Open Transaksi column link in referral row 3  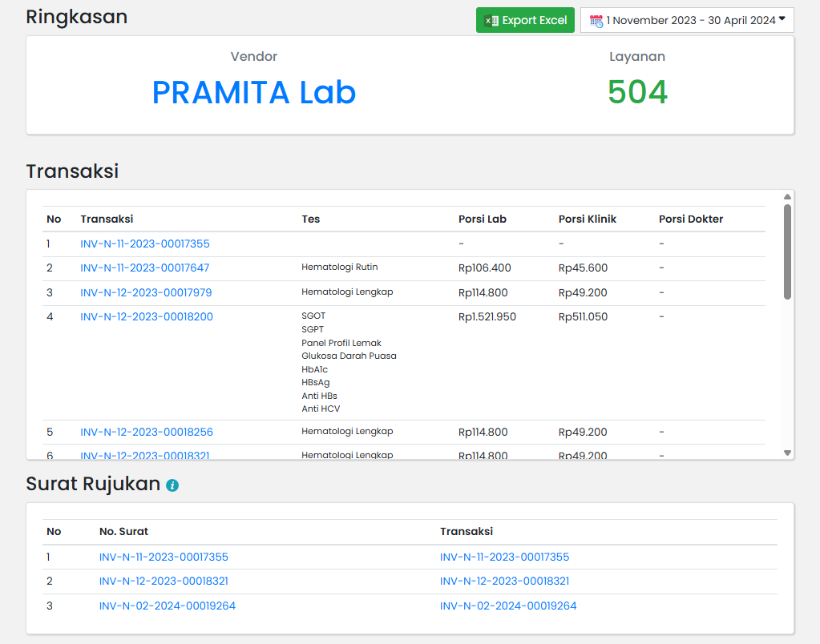[508, 606]
